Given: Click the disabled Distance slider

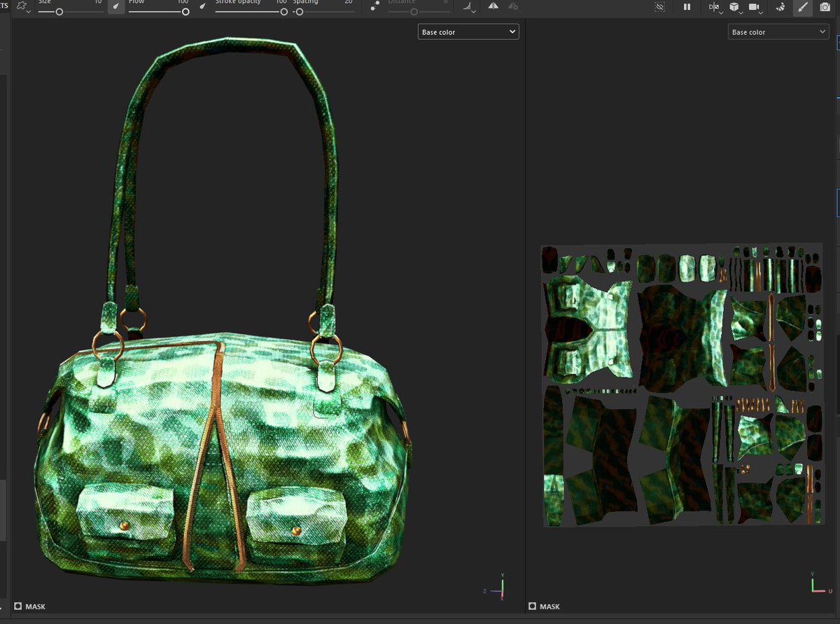Looking at the screenshot, I should pos(418,11).
